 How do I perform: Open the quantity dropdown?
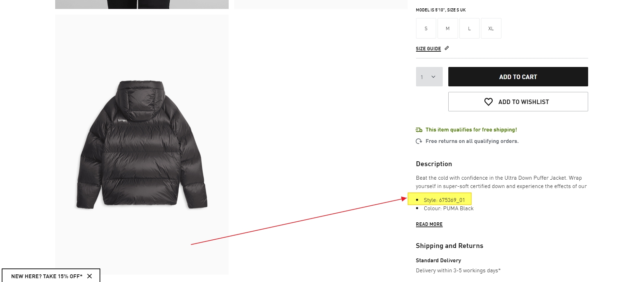pos(429,77)
